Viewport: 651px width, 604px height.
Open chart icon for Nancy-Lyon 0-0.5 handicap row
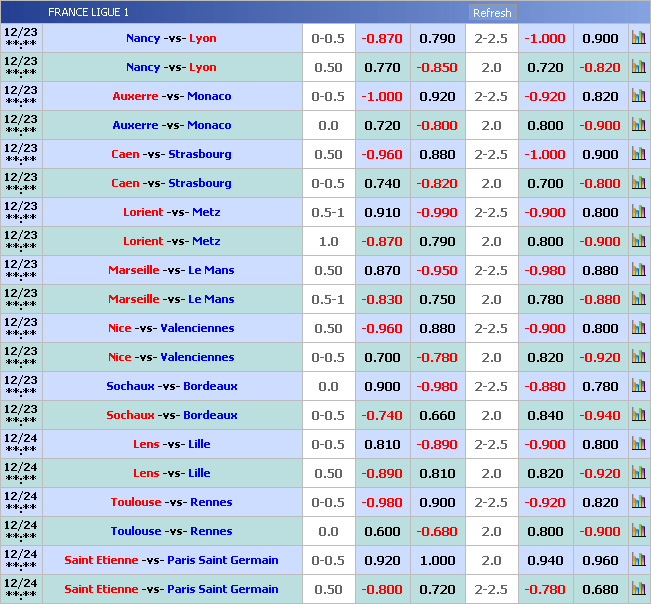638,38
